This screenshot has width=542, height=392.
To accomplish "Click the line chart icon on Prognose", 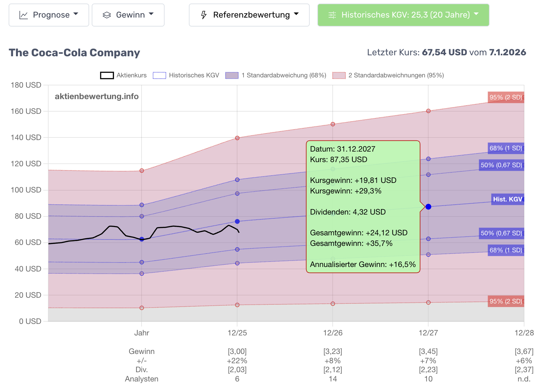I will (x=24, y=15).
